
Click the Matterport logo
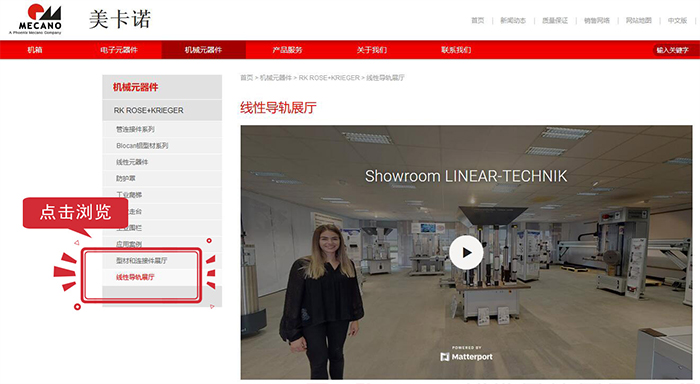[467, 356]
